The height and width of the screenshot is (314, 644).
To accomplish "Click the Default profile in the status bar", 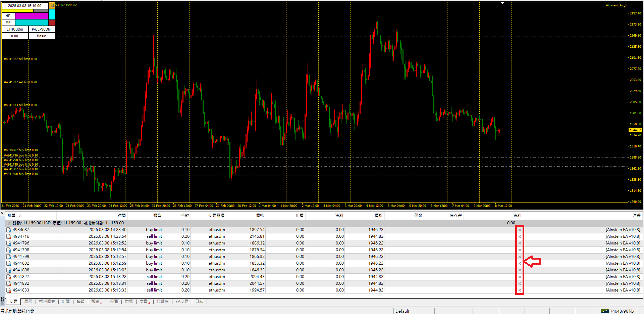I will 402,311.
